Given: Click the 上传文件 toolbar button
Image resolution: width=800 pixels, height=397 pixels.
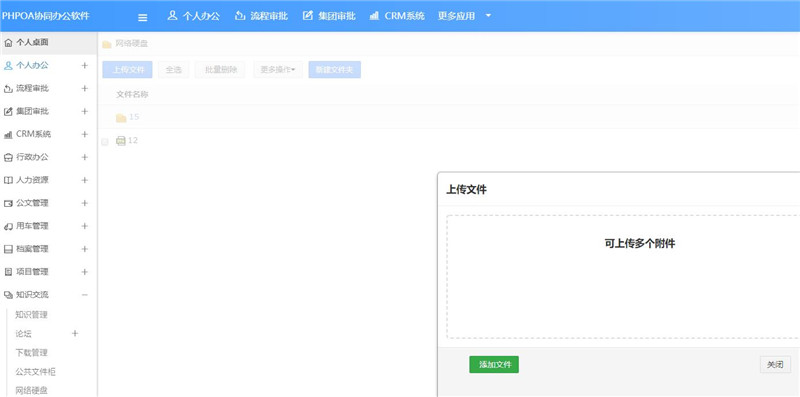Looking at the screenshot, I should (128, 70).
